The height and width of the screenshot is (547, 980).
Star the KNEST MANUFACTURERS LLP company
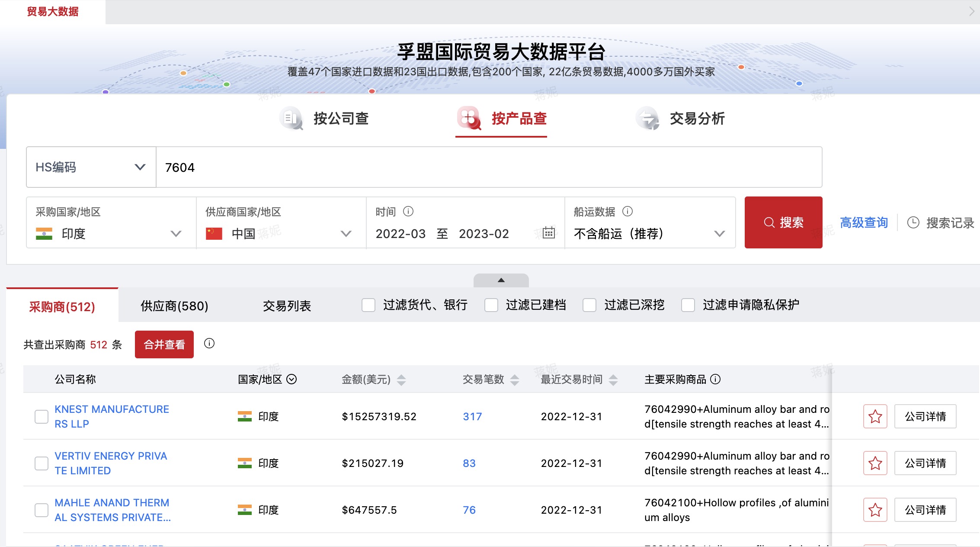[x=875, y=416]
